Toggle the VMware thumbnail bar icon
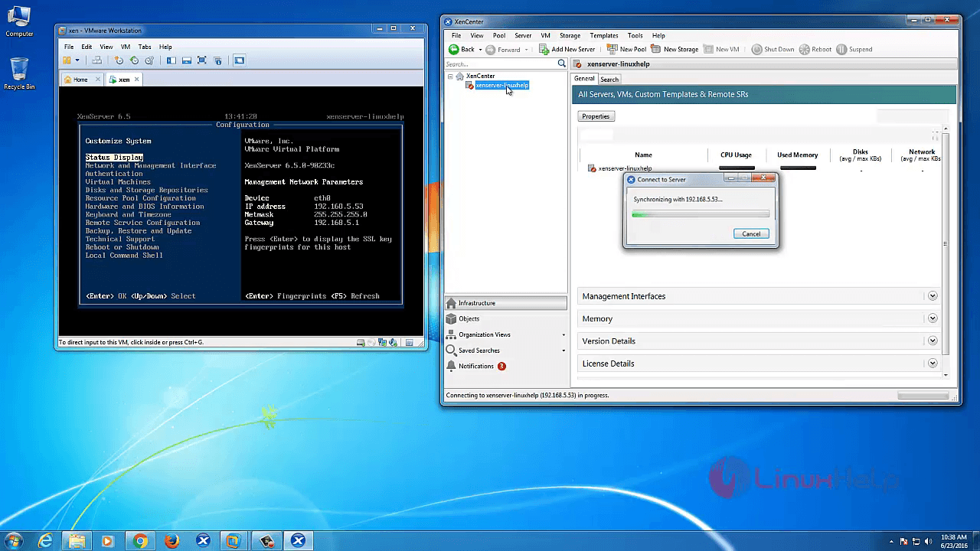The image size is (980, 551). point(186,60)
